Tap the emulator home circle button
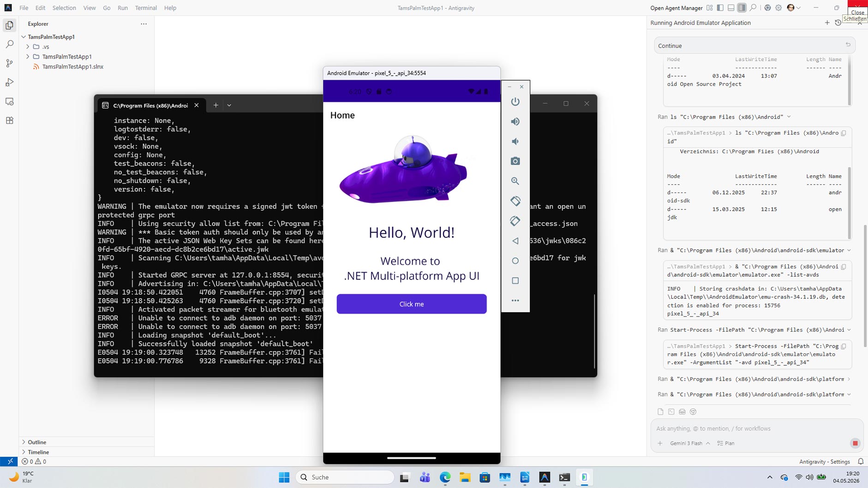868x488 pixels. [515, 261]
